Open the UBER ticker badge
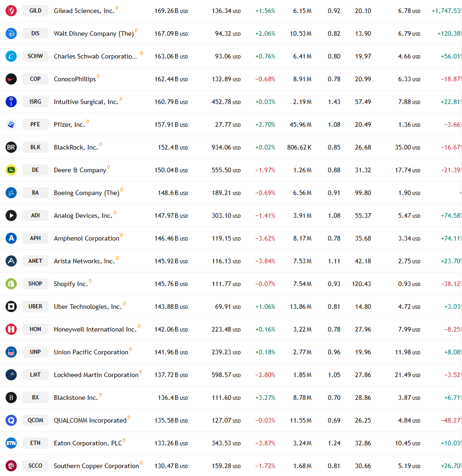462x476 pixels. click(35, 306)
